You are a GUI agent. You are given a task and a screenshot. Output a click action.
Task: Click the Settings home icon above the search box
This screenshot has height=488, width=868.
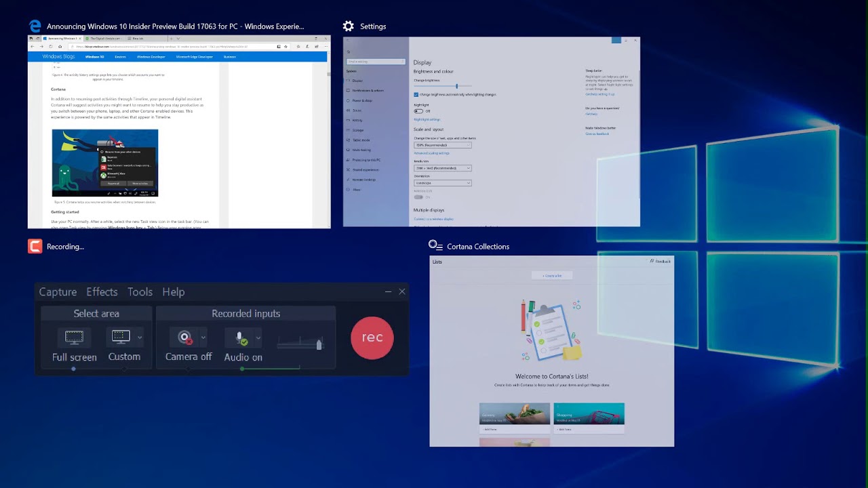(x=349, y=52)
